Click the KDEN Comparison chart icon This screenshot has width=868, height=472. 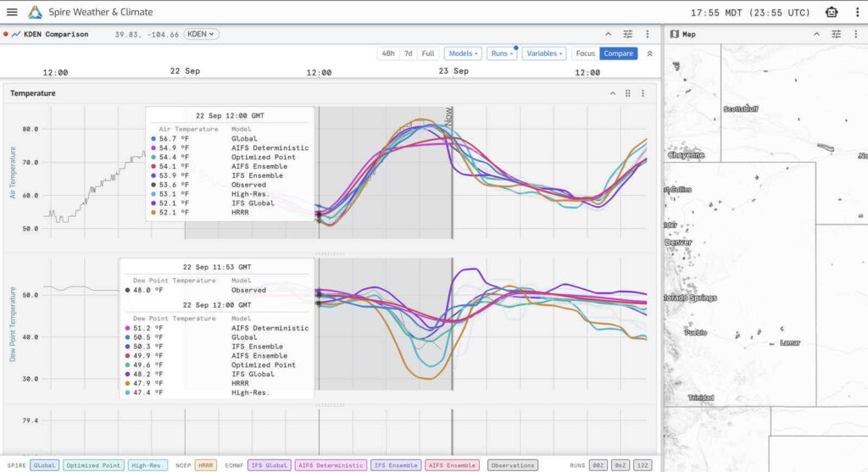(x=16, y=34)
